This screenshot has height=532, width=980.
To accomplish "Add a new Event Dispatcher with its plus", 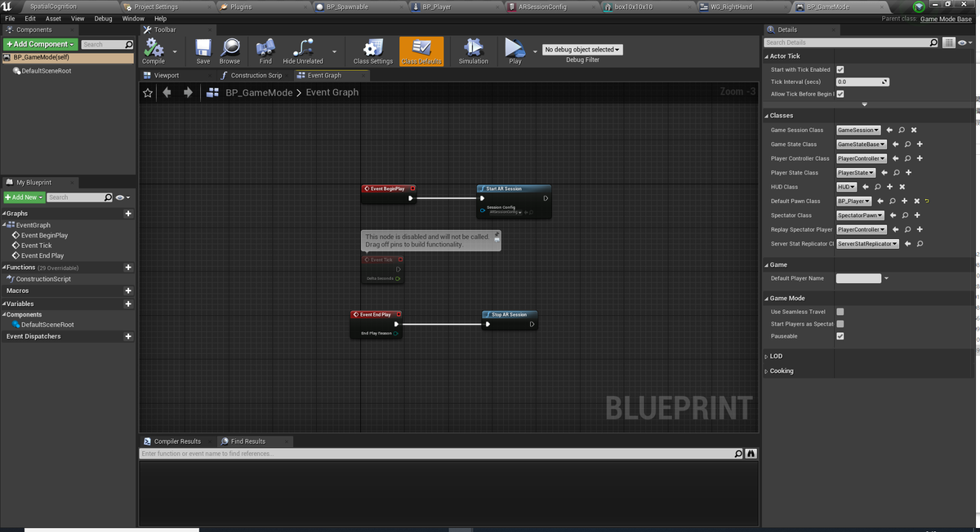I will (x=128, y=336).
